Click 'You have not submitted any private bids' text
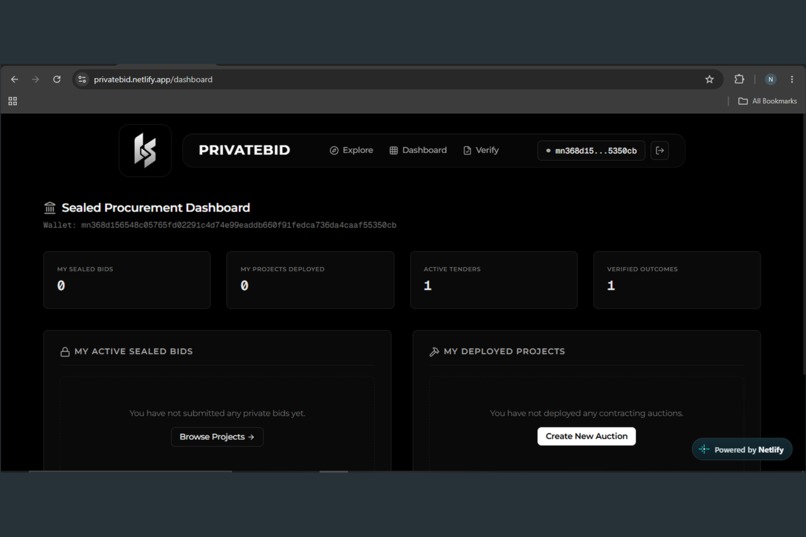The image size is (806, 537). click(217, 413)
